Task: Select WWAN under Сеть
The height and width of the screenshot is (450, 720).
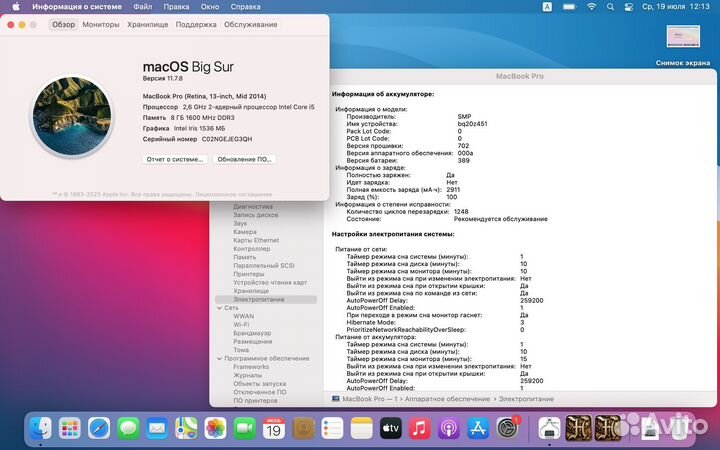Action: coord(243,316)
